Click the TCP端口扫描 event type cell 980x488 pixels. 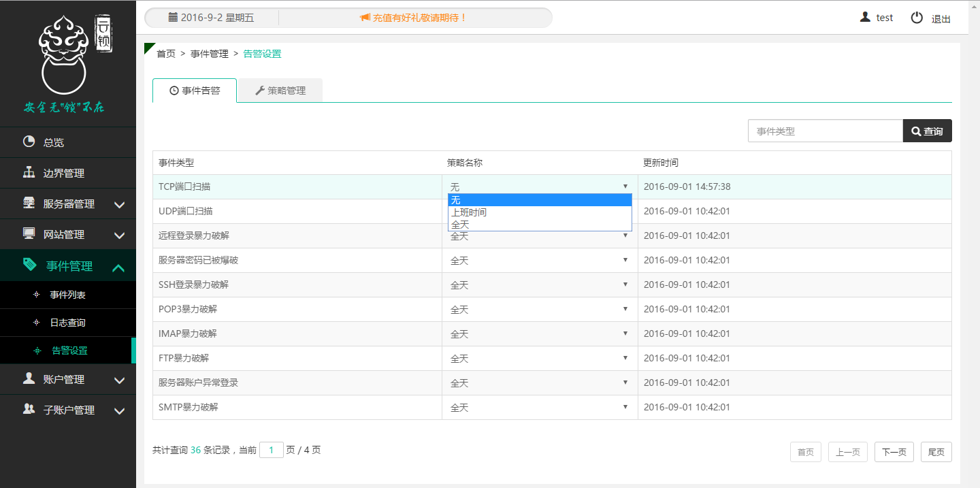[x=297, y=186]
